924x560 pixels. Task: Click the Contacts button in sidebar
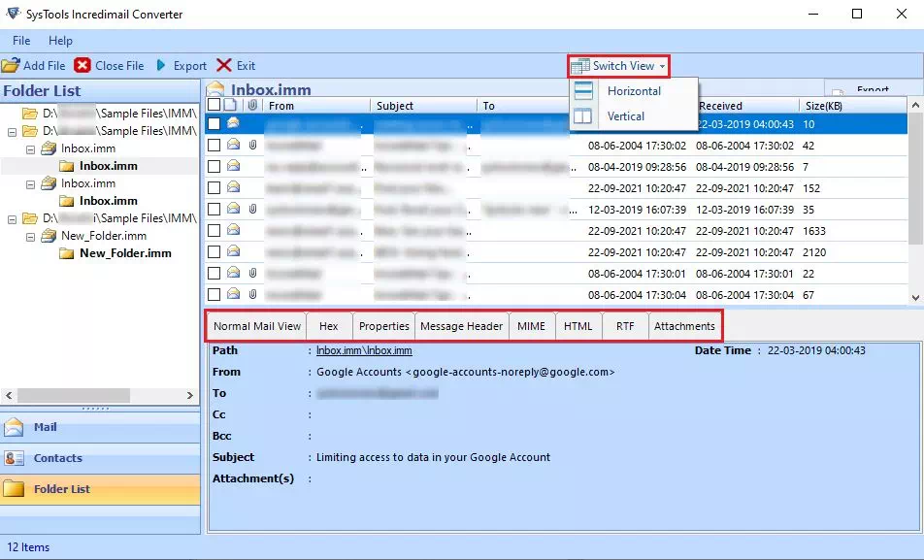tap(100, 458)
